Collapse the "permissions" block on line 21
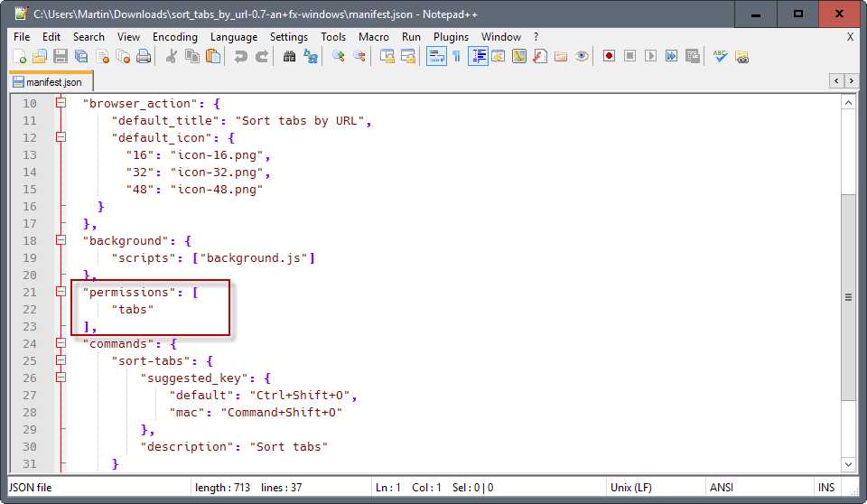The image size is (867, 504). coord(61,292)
